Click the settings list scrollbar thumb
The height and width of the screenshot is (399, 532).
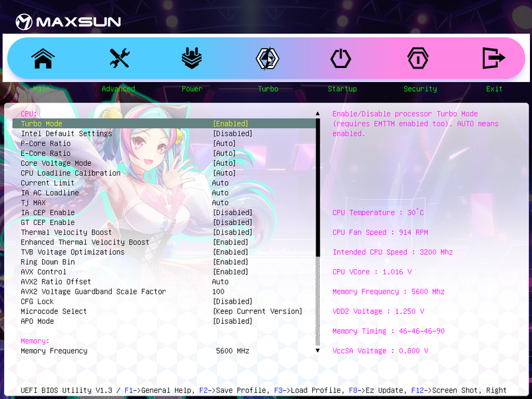[x=318, y=187]
